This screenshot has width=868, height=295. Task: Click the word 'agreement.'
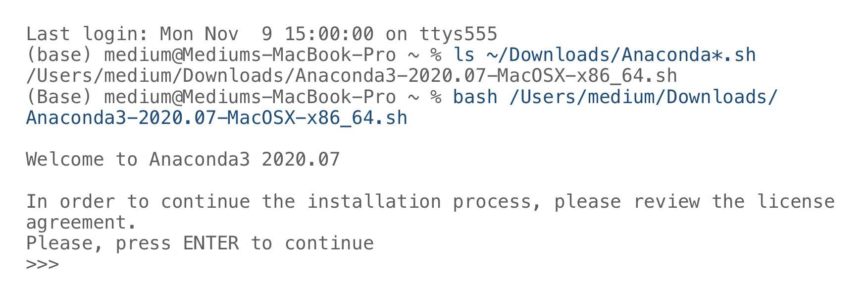coord(81,223)
